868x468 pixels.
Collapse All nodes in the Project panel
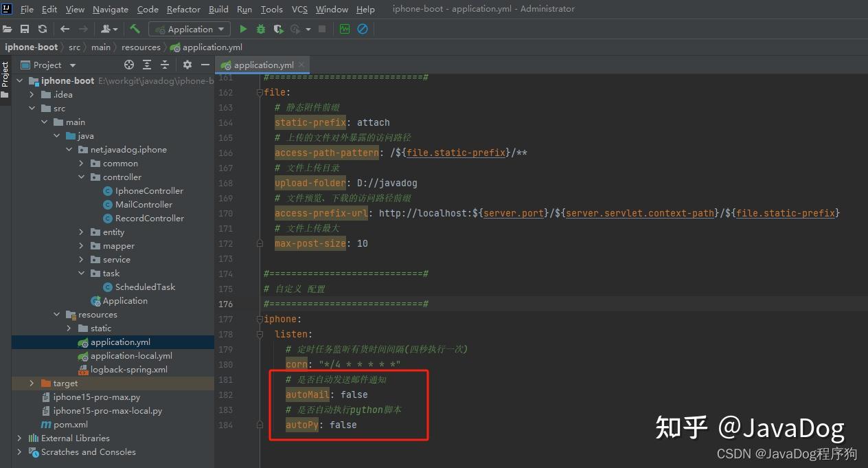(x=164, y=65)
